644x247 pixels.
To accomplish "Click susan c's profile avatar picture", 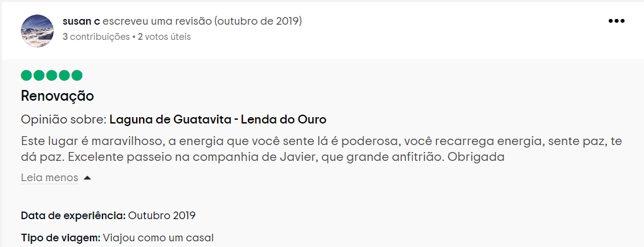I will pos(37,31).
